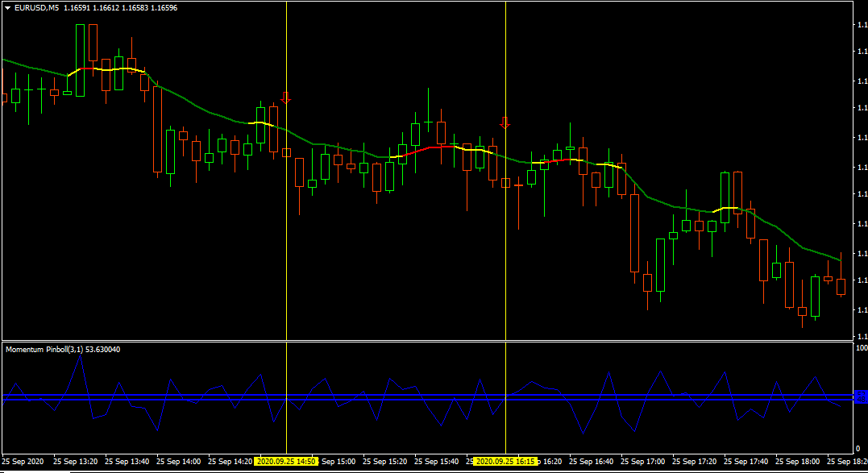Click the highlighted 2020.09.25 16:15 date label
The width and height of the screenshot is (868, 473).
click(506, 462)
